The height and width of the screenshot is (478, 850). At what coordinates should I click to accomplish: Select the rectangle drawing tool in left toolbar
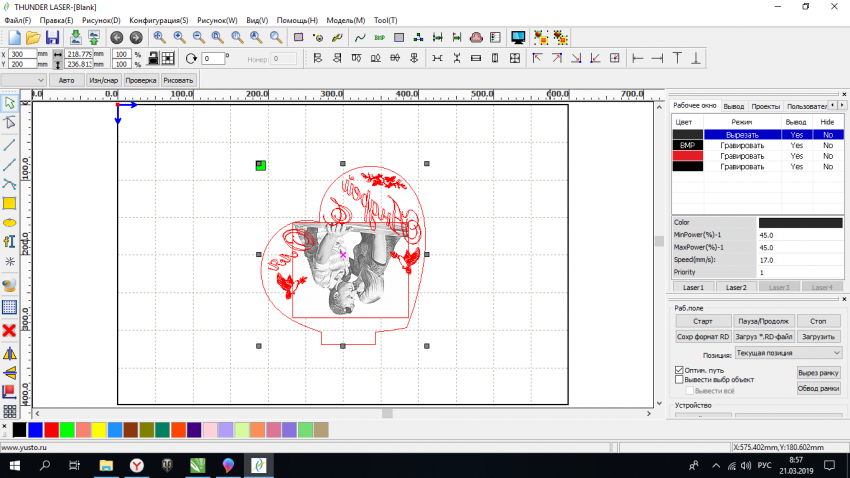pos(10,203)
